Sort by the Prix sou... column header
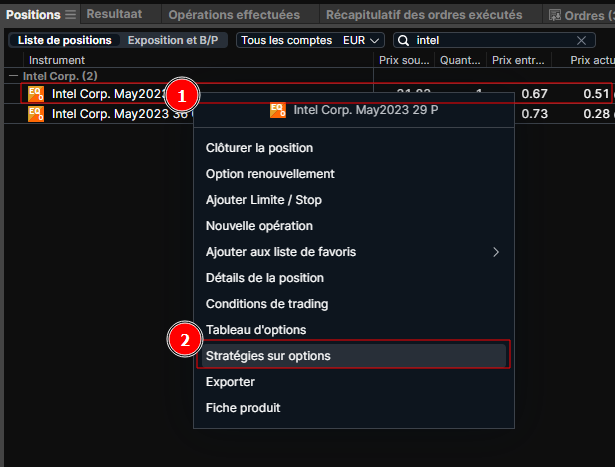This screenshot has width=615, height=467. 404,60
